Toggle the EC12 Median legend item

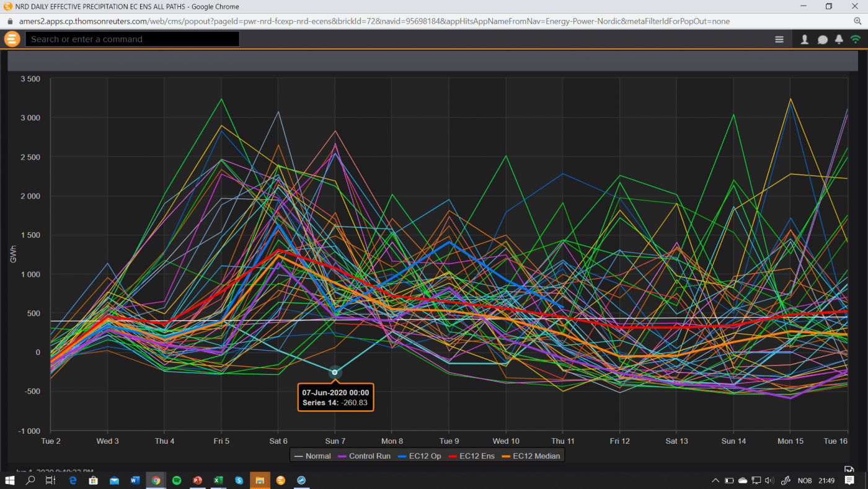tap(531, 456)
